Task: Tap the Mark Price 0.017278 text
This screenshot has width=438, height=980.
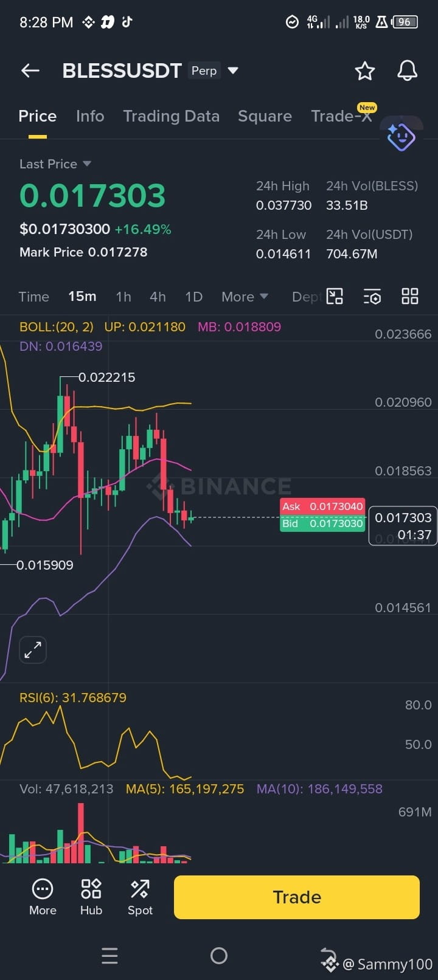Action: click(x=83, y=252)
